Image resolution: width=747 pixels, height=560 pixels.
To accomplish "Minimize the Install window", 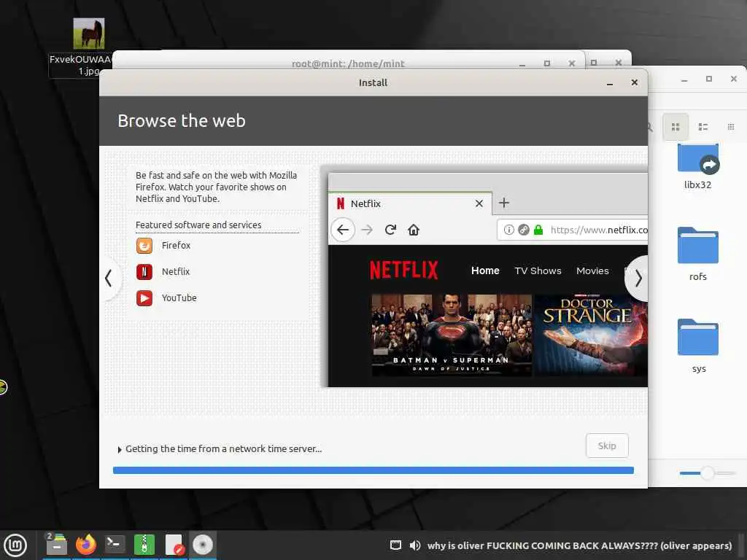I will [x=609, y=83].
